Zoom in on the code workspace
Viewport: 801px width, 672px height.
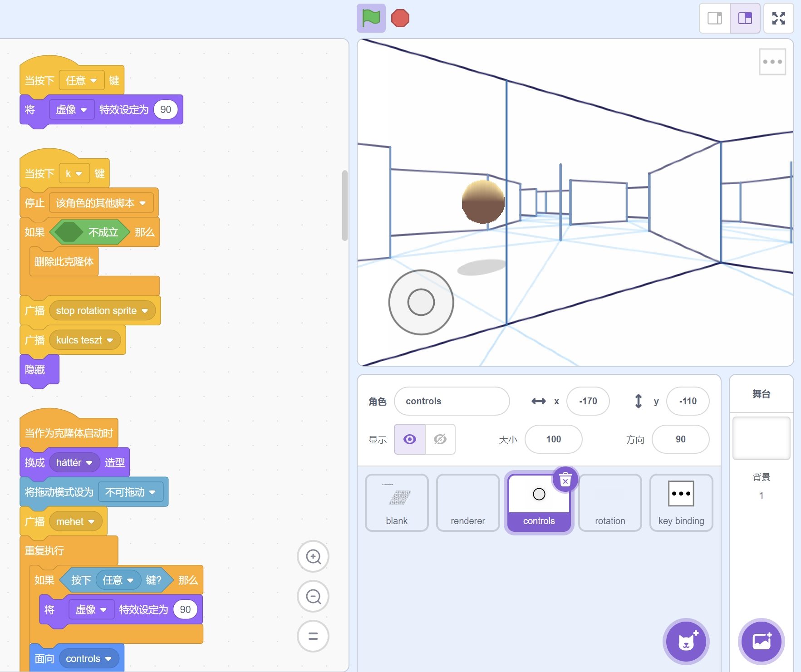tap(313, 557)
